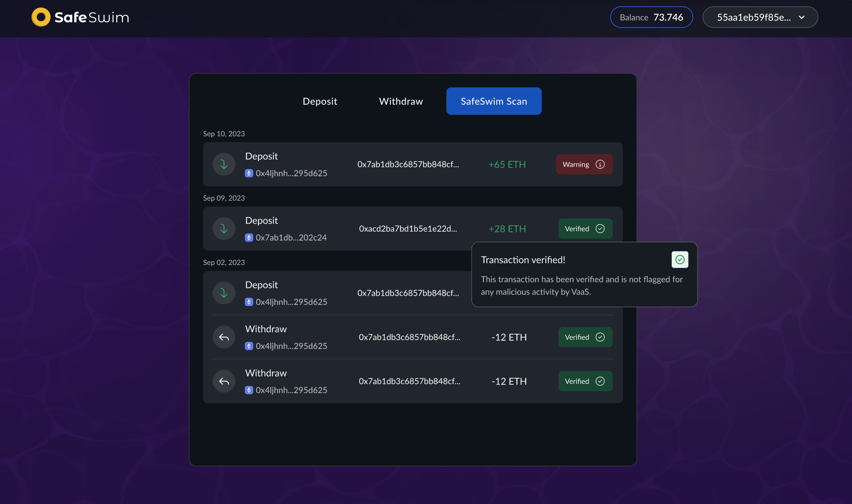Viewport: 852px width, 504px height.
Task: Click the deposit arrow icon on Sep 10 transaction
Action: (223, 164)
